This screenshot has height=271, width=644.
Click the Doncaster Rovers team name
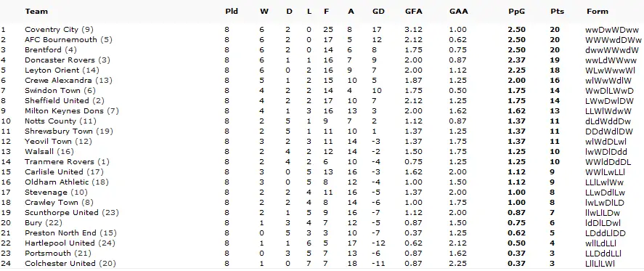(x=60, y=60)
